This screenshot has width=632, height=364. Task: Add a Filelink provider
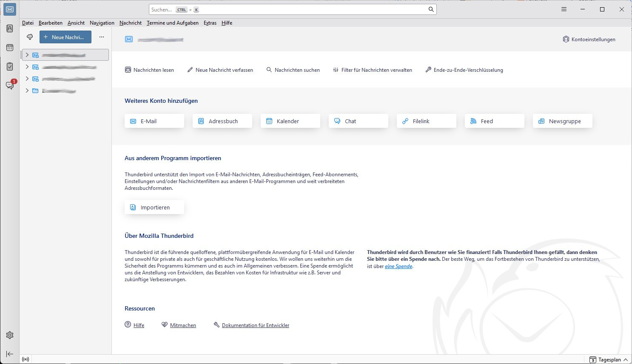point(427,121)
